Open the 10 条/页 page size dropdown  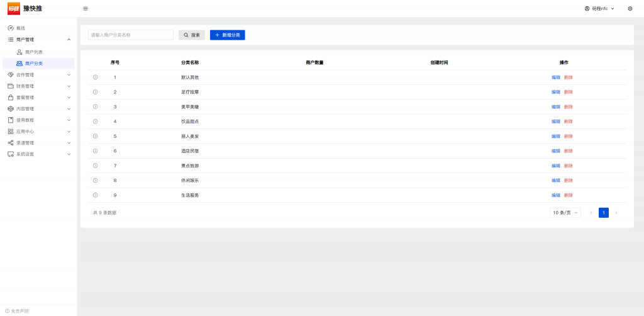[565, 213]
